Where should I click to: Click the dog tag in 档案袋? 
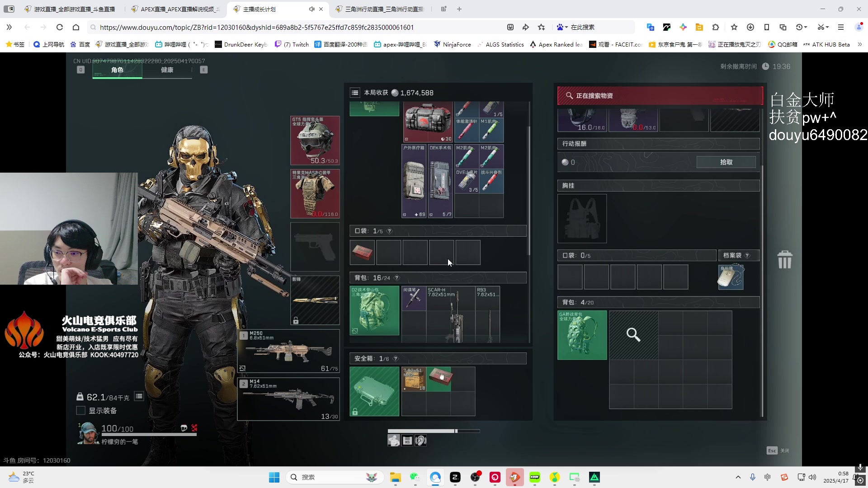point(731,277)
